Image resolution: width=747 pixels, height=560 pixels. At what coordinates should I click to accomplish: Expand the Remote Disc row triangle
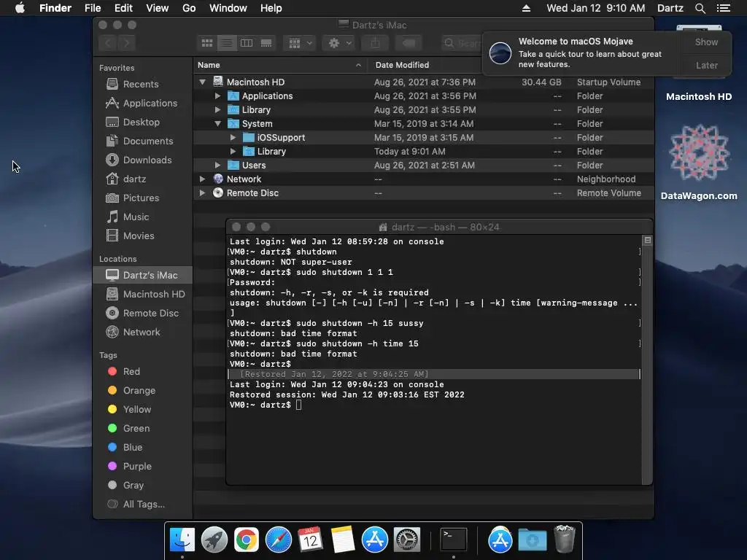(203, 192)
